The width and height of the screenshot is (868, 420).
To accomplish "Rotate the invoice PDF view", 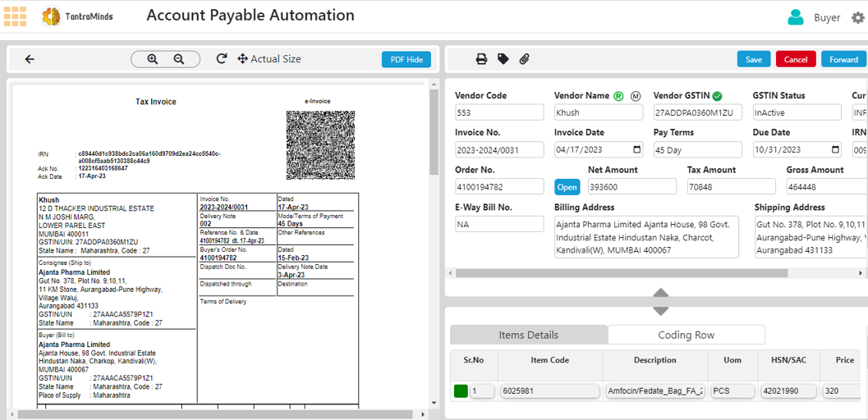I will [221, 59].
